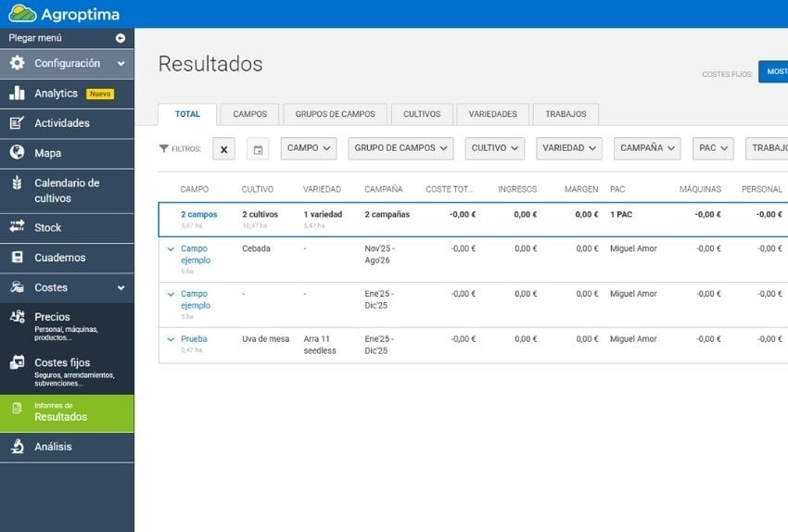Viewport: 788px width, 532px height.
Task: Open Análisis in the sidebar
Action: (67, 447)
